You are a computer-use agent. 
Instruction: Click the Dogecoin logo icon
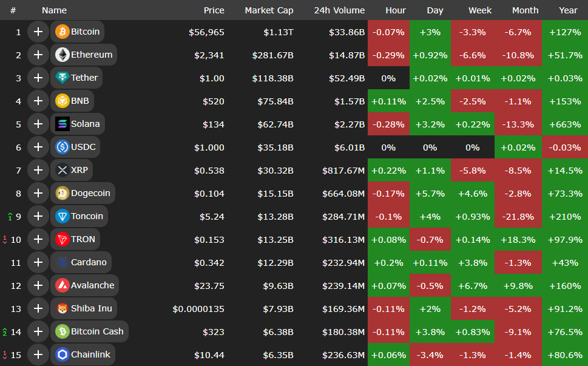click(x=62, y=193)
